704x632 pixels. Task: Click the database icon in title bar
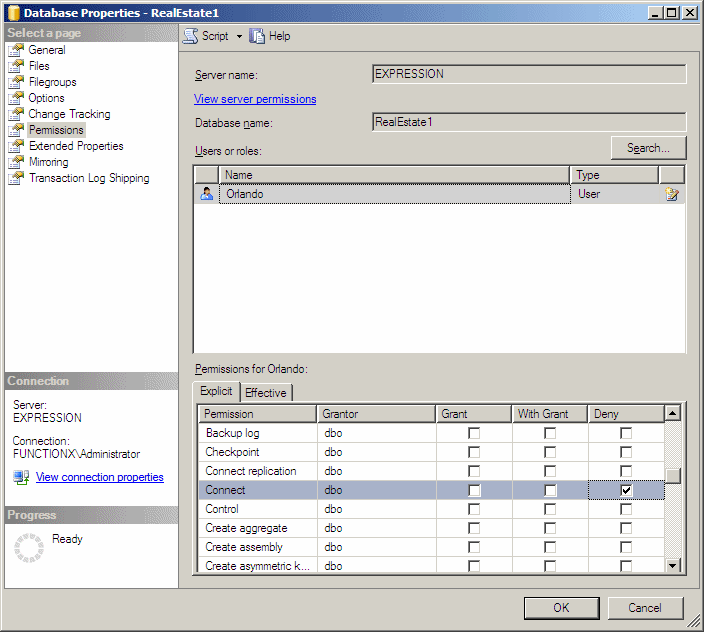[x=13, y=13]
